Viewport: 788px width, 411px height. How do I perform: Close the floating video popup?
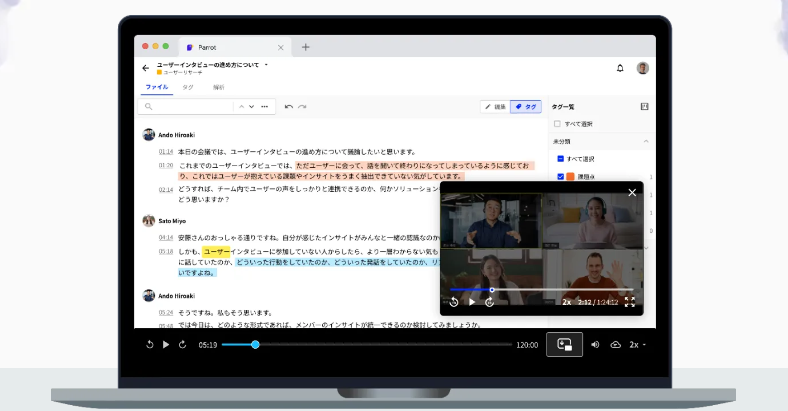point(632,192)
